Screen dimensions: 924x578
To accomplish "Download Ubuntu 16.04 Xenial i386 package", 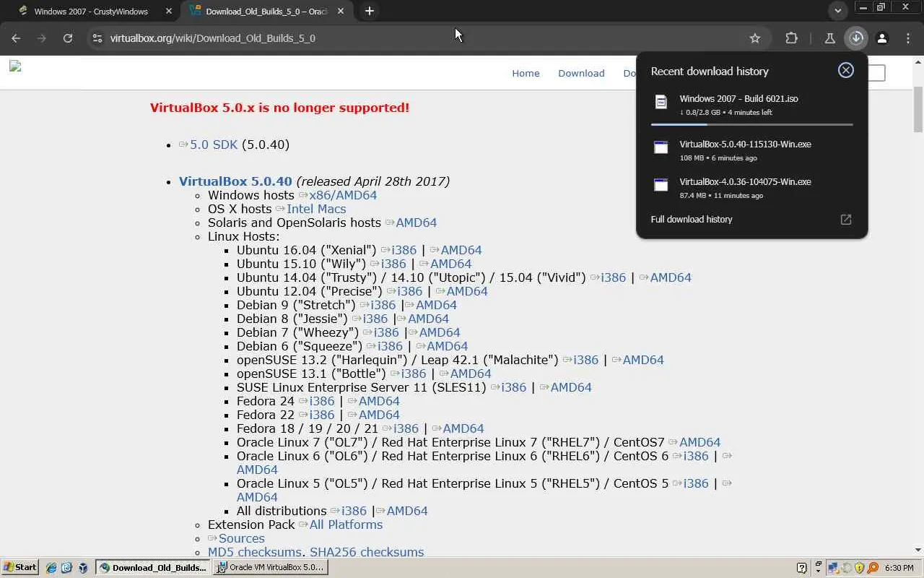I will pos(404,250).
